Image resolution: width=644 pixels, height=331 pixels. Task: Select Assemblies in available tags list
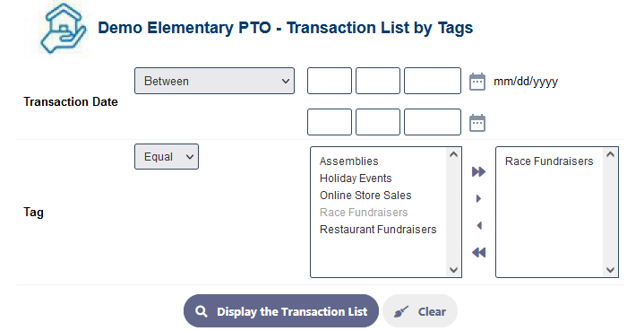pyautogui.click(x=349, y=161)
